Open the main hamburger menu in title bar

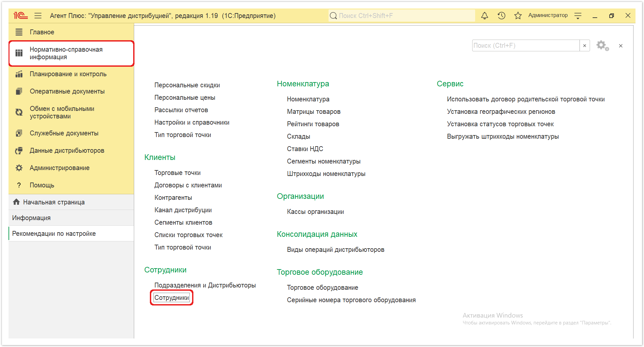pyautogui.click(x=38, y=15)
